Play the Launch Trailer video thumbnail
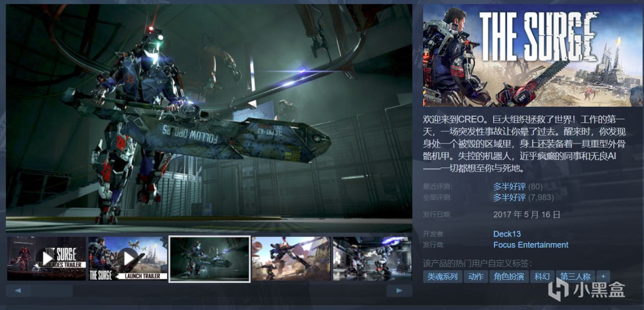Viewport: 644px width, 310px height. [128, 259]
